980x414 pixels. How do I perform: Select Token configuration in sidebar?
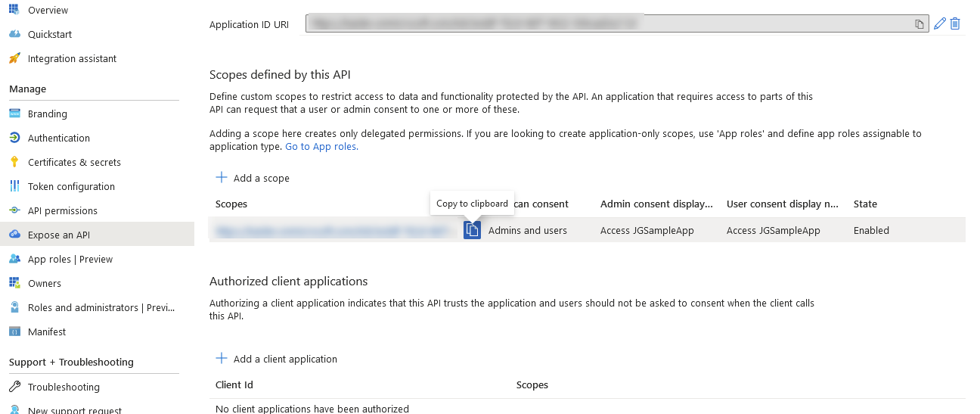point(71,187)
